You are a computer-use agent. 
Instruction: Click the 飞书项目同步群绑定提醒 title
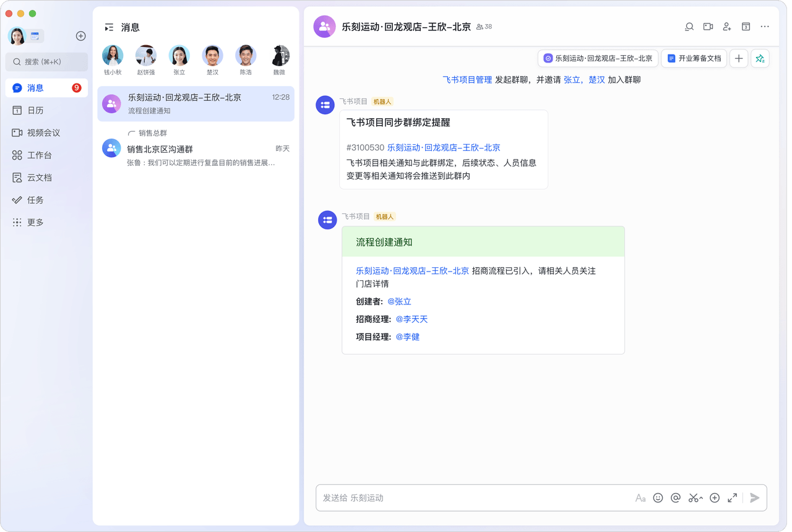point(398,122)
